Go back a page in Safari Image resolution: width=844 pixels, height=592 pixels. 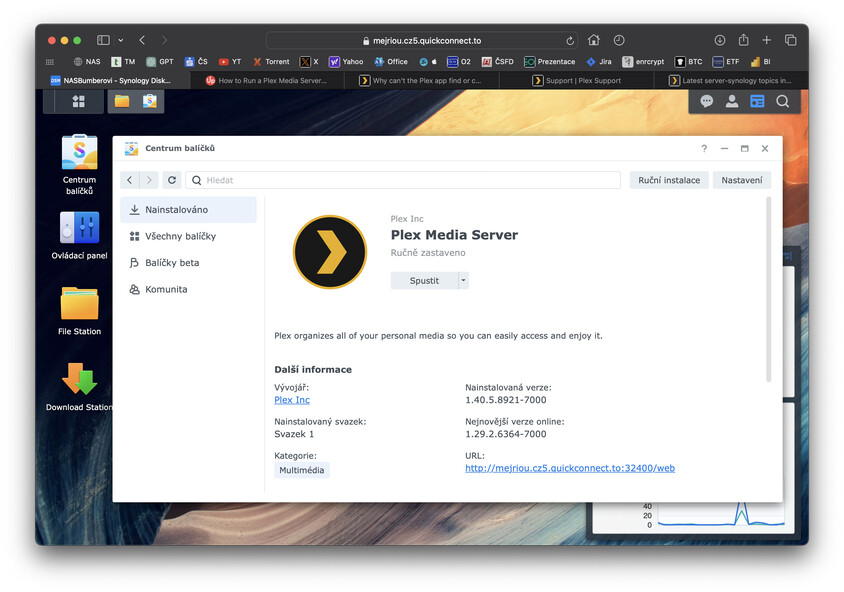(x=142, y=40)
